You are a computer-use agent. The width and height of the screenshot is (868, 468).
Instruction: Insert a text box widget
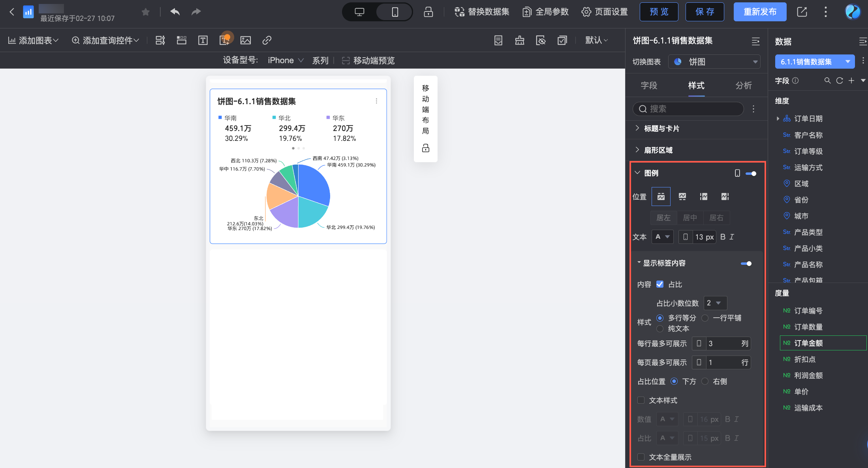203,40
